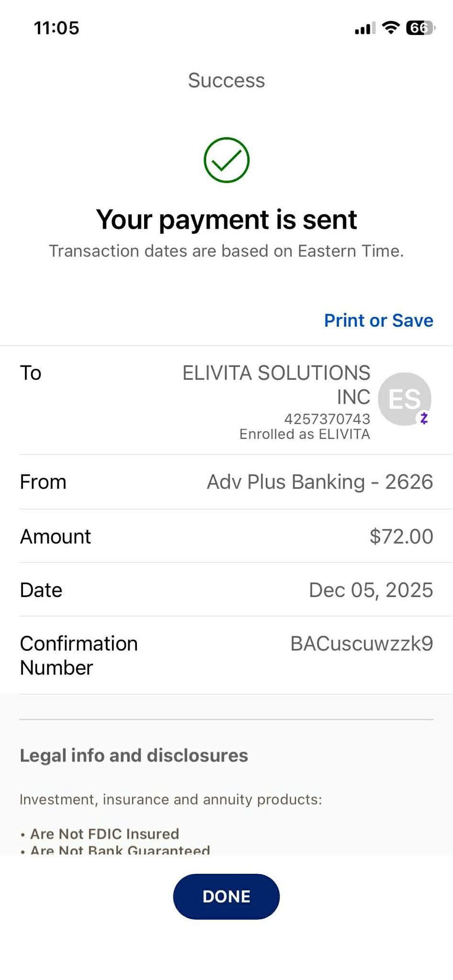
Task: Tap the Success page title
Action: 226,80
